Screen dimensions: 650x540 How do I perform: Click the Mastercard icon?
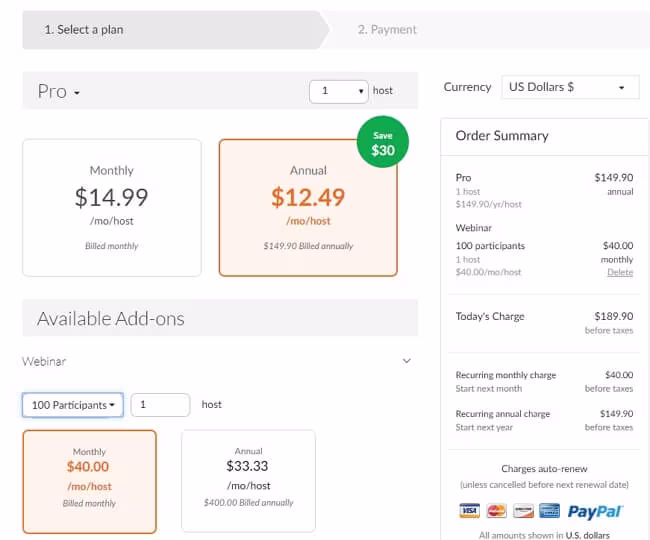click(496, 511)
